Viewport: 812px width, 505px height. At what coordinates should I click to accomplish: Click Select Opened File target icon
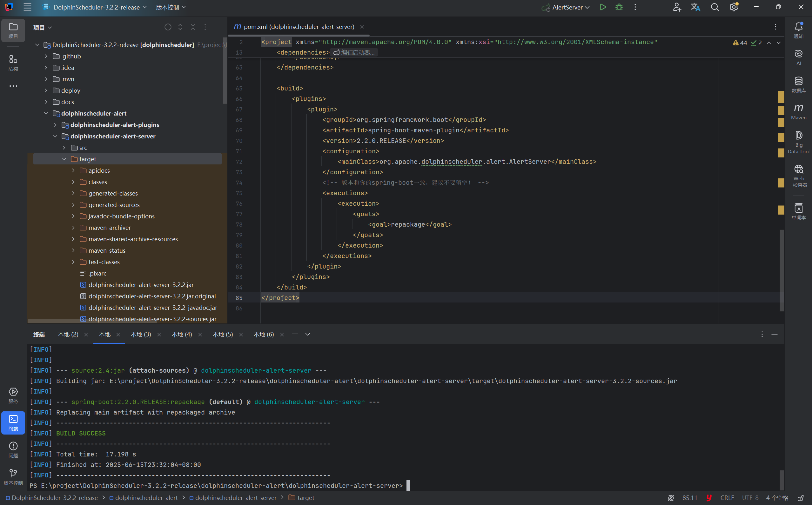pyautogui.click(x=168, y=27)
